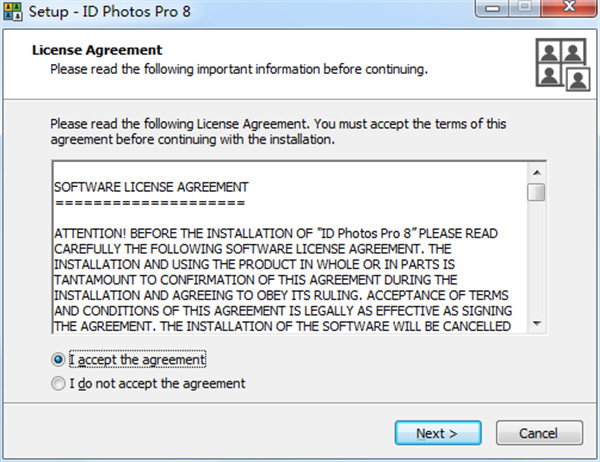Viewport: 600px width, 462px height.
Task: Minimize the setup window
Action: (492, 8)
